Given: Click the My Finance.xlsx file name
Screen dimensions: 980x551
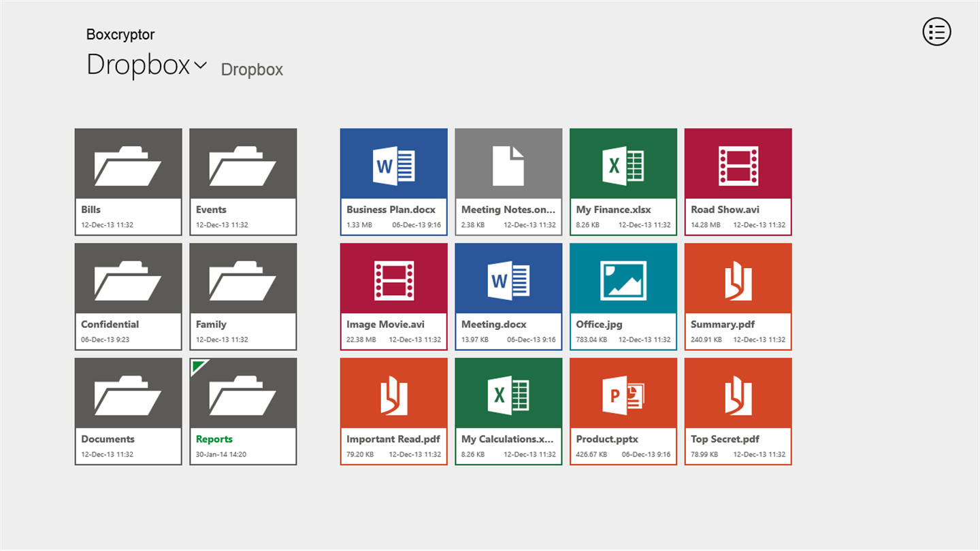Looking at the screenshot, I should point(614,210).
